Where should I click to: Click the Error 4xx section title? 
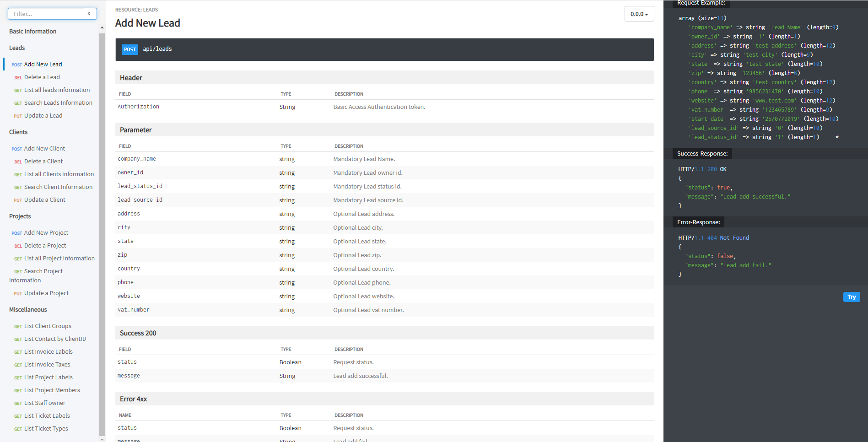pyautogui.click(x=133, y=399)
